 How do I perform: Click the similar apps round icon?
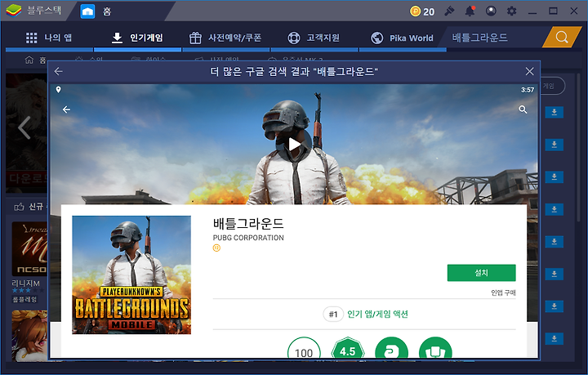click(x=435, y=349)
